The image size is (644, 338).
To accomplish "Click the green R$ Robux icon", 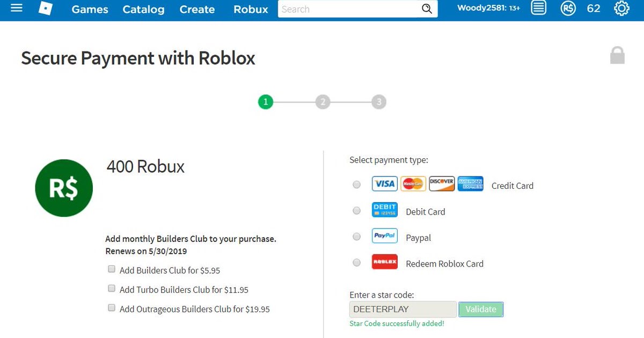I will (x=64, y=188).
